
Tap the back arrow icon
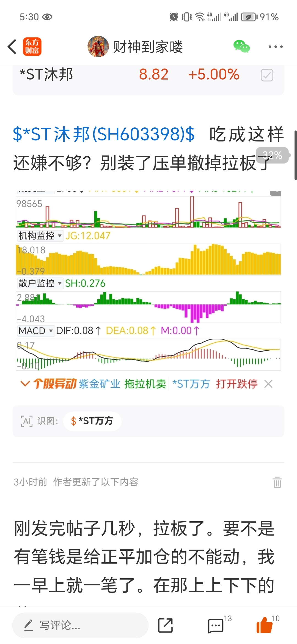click(x=12, y=47)
